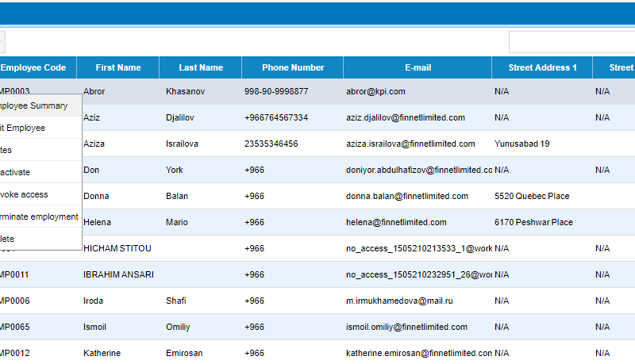
Task: Select last name cell Shafi
Action: click(176, 301)
